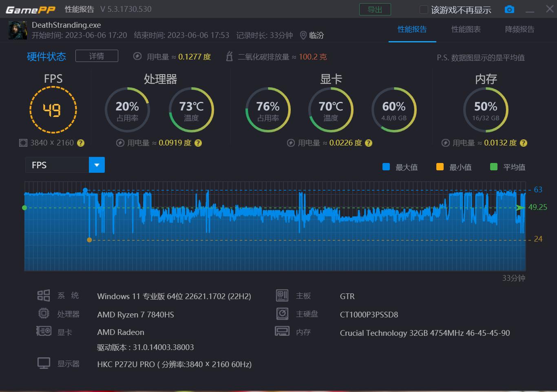Click the help icon beside 3840 x 2160
The height and width of the screenshot is (392, 557).
click(x=81, y=143)
